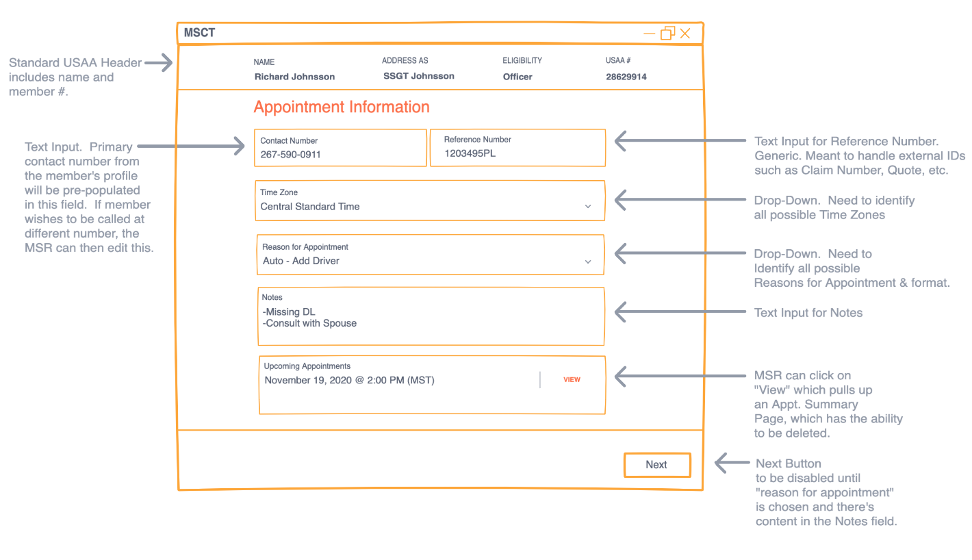Image resolution: width=972 pixels, height=560 pixels.
Task: Click the 'Appointment Information' heading
Action: pos(342,107)
